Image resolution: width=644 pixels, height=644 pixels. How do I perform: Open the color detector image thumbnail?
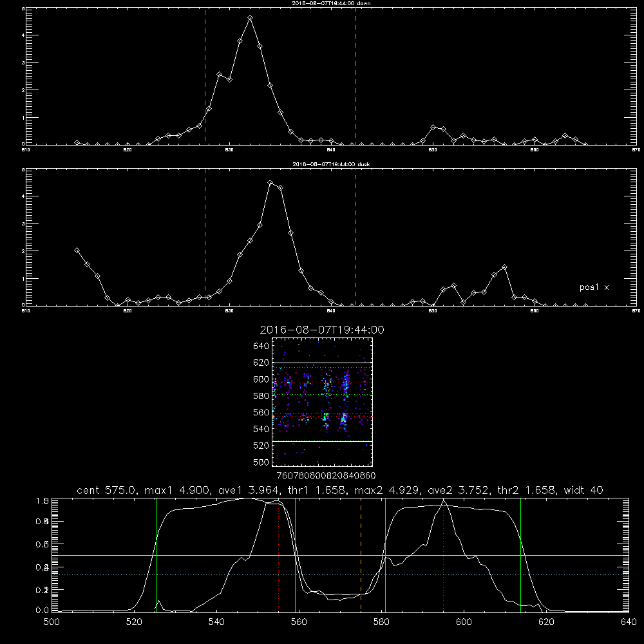tap(322, 402)
